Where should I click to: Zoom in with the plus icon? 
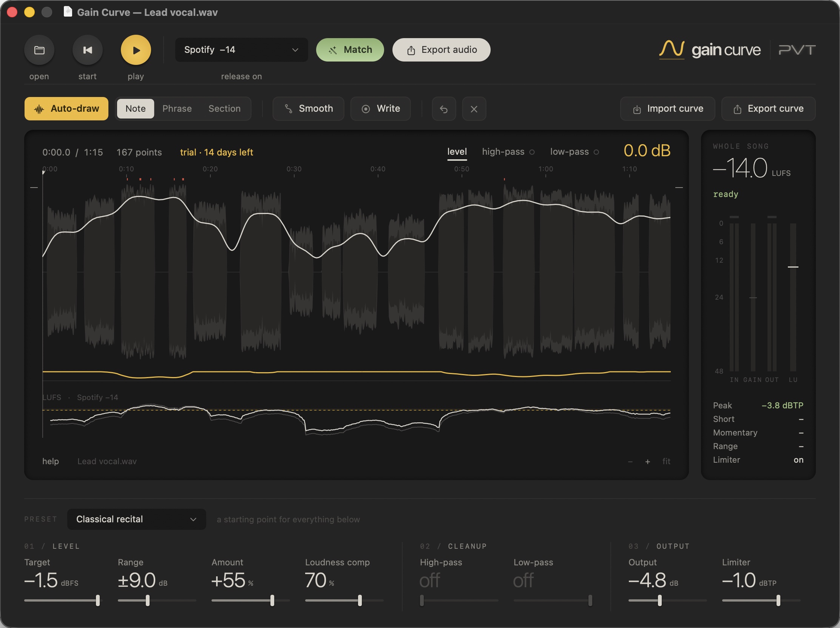tap(647, 462)
